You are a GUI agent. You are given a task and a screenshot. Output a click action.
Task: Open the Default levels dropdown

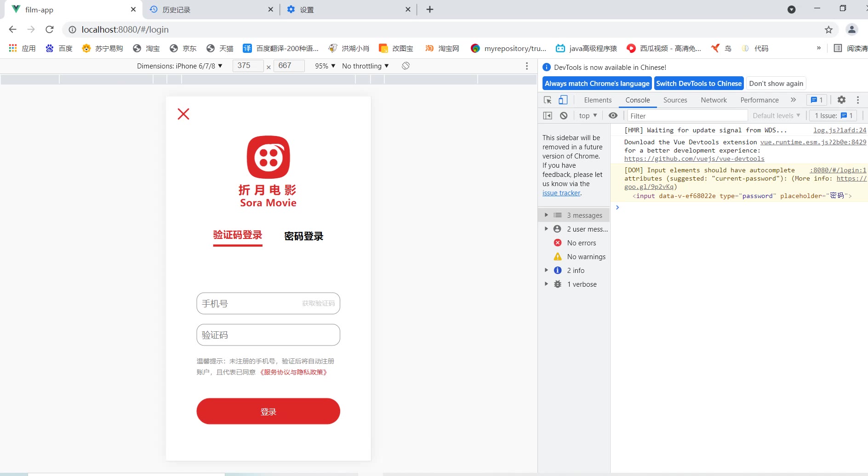[x=776, y=116]
